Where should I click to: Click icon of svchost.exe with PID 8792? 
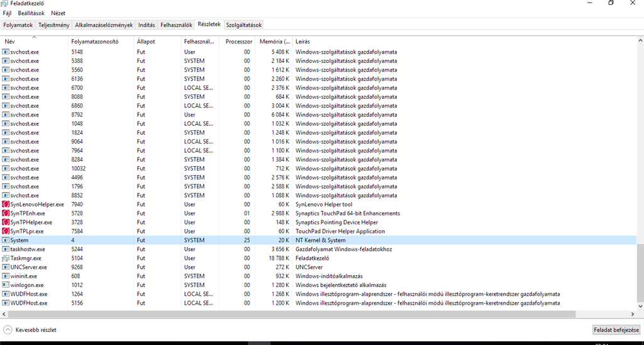pyautogui.click(x=6, y=115)
